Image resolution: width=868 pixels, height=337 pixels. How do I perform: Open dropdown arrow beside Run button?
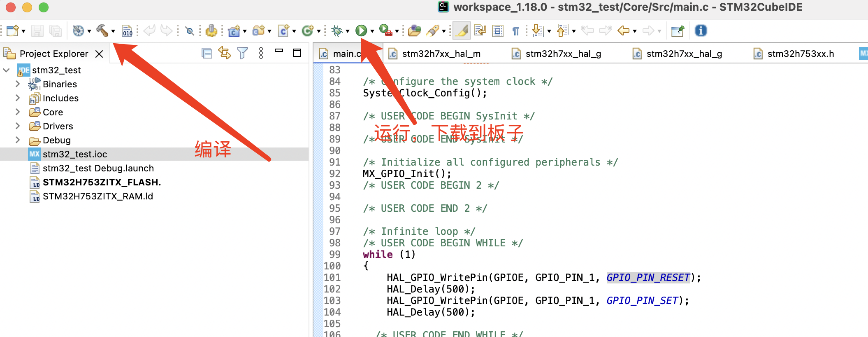(x=372, y=31)
